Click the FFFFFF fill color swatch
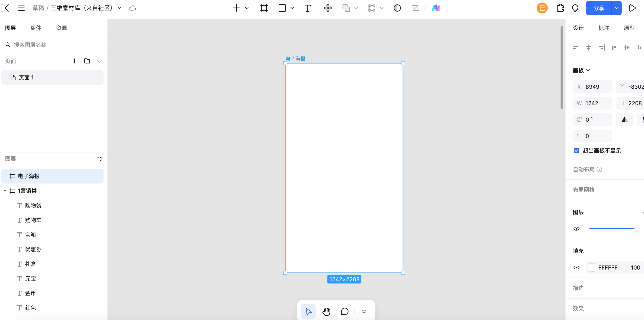644x320 pixels. [x=592, y=268]
